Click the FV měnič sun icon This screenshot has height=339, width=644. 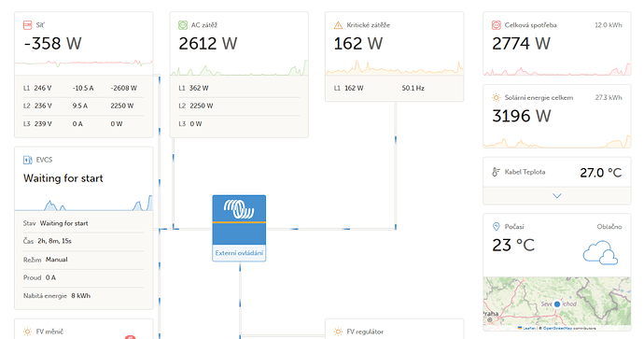27,332
